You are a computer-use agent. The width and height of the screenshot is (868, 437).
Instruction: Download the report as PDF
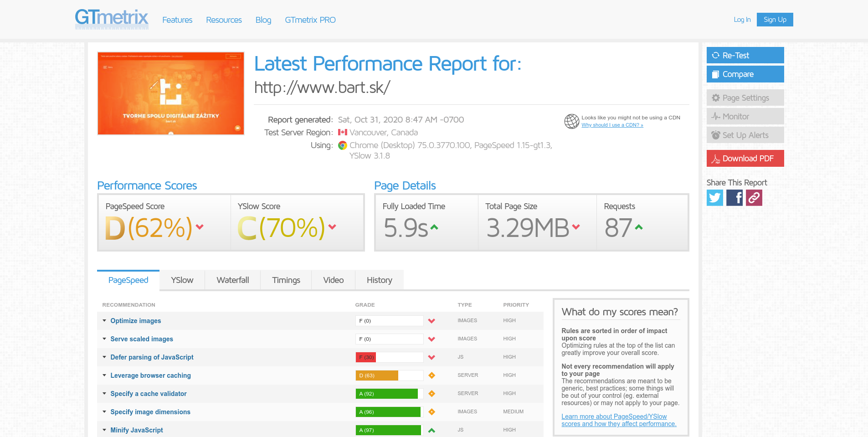pos(745,158)
